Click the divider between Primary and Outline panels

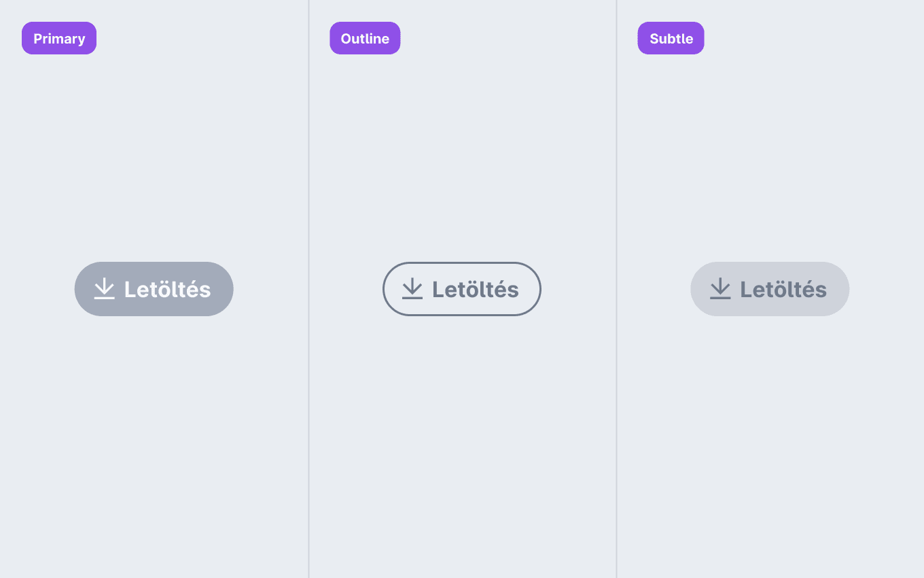[x=308, y=289]
